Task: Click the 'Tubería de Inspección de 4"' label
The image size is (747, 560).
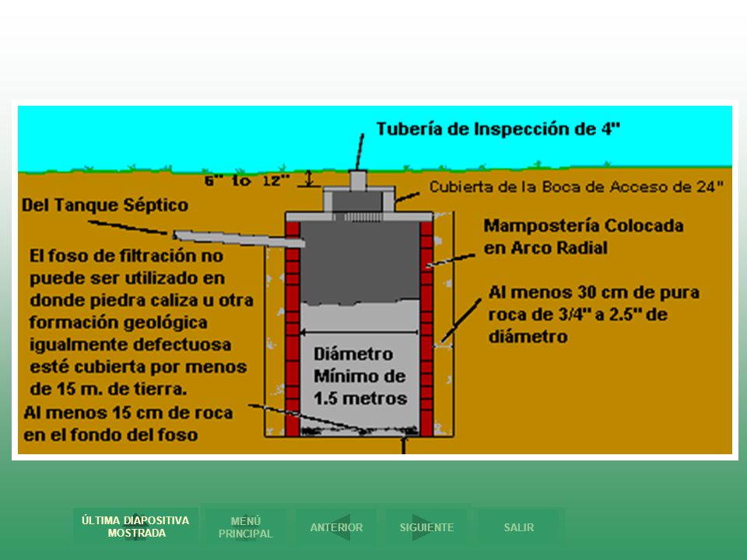Action: 498,129
